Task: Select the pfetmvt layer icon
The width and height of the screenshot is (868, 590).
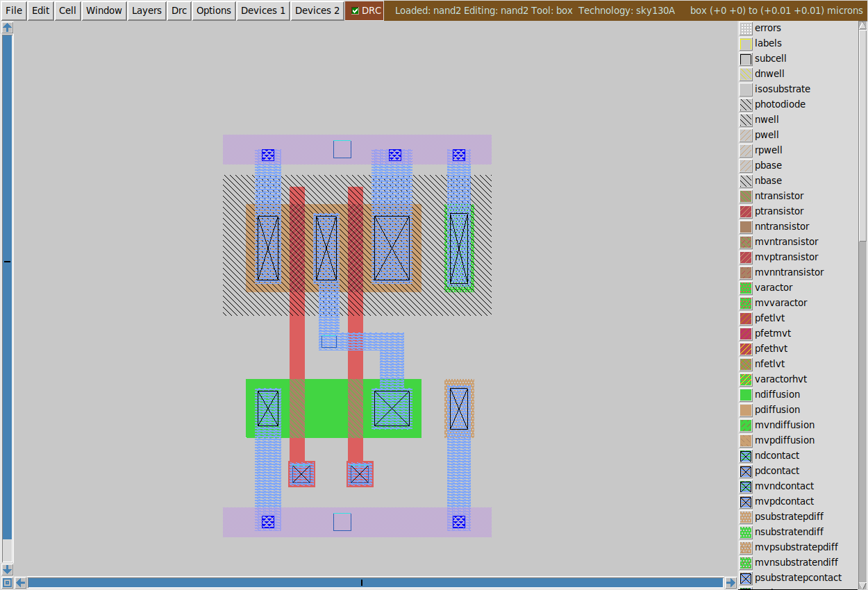Action: (746, 334)
